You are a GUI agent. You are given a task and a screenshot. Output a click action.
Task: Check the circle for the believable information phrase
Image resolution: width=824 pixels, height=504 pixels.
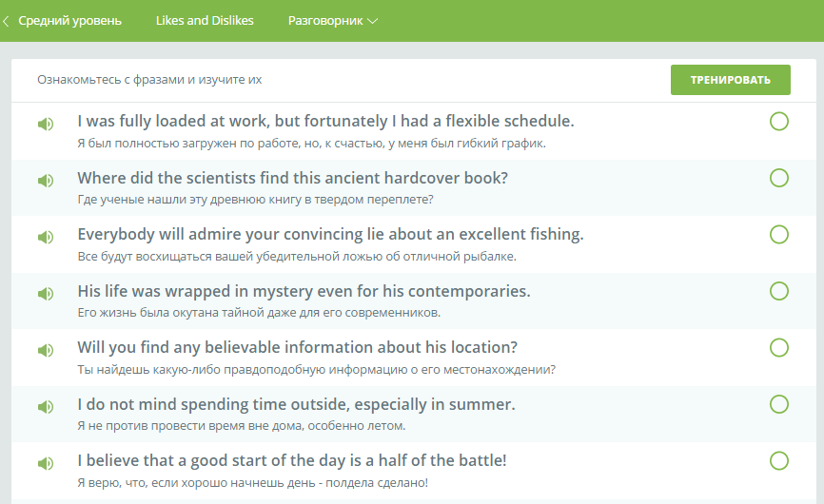[779, 348]
